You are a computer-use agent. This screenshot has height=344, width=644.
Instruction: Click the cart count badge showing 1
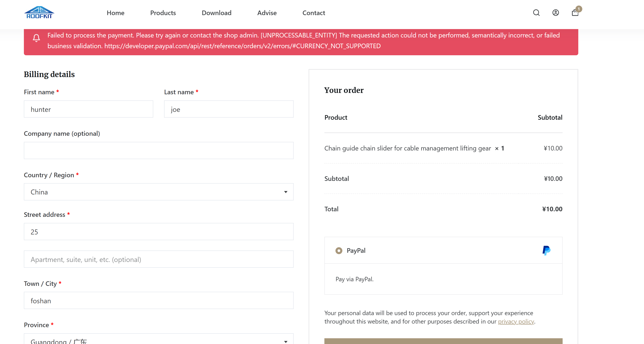579,9
